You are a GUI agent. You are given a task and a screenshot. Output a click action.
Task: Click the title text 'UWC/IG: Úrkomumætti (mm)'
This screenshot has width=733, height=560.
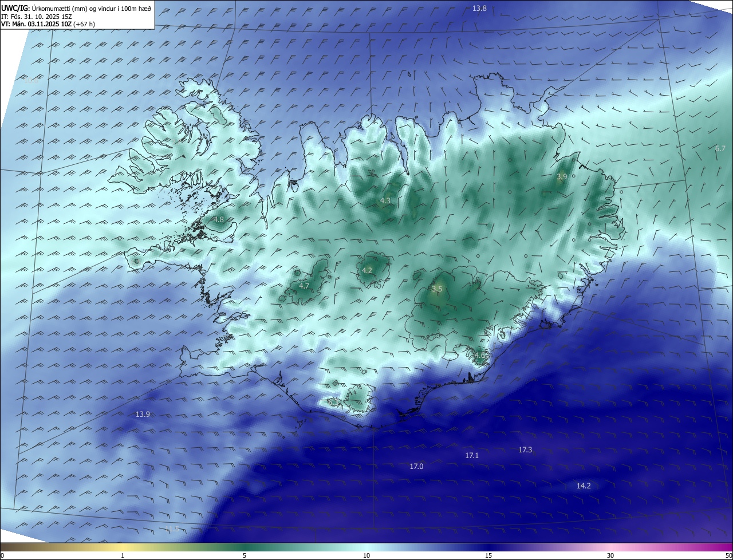(43, 9)
